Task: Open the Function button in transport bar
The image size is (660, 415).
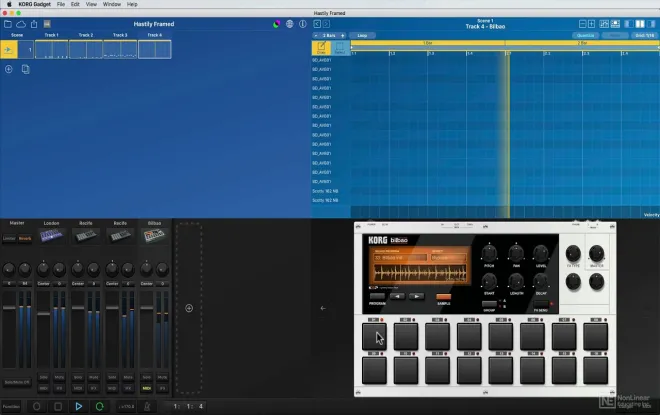Action: (11, 407)
